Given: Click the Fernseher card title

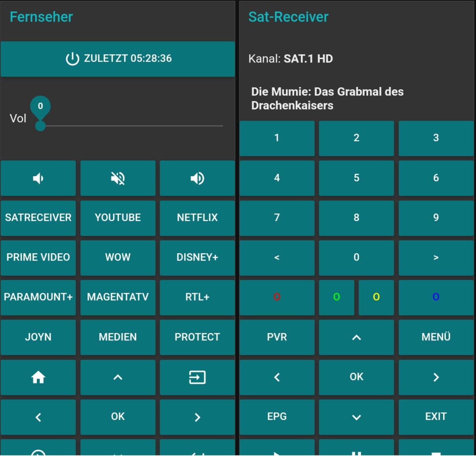Looking at the screenshot, I should (41, 17).
